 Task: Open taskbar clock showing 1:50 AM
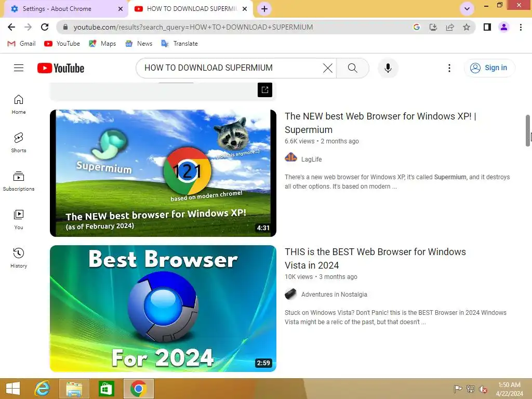pyautogui.click(x=509, y=389)
